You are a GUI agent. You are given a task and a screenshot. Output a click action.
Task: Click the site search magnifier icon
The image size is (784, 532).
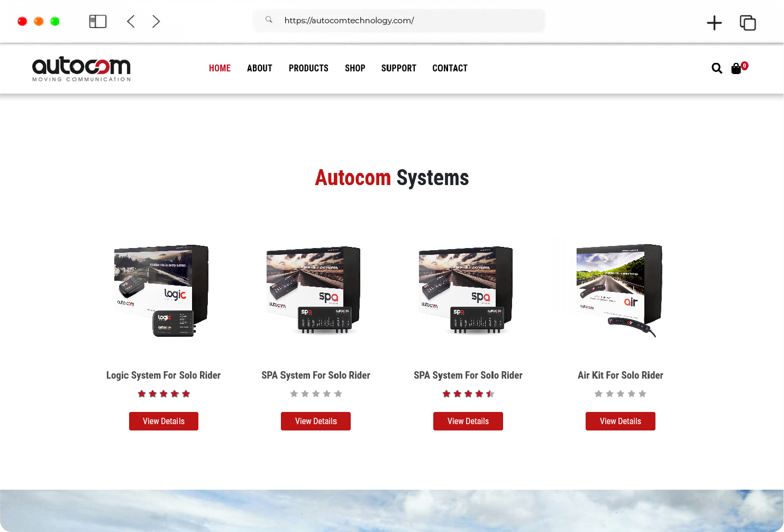[717, 68]
